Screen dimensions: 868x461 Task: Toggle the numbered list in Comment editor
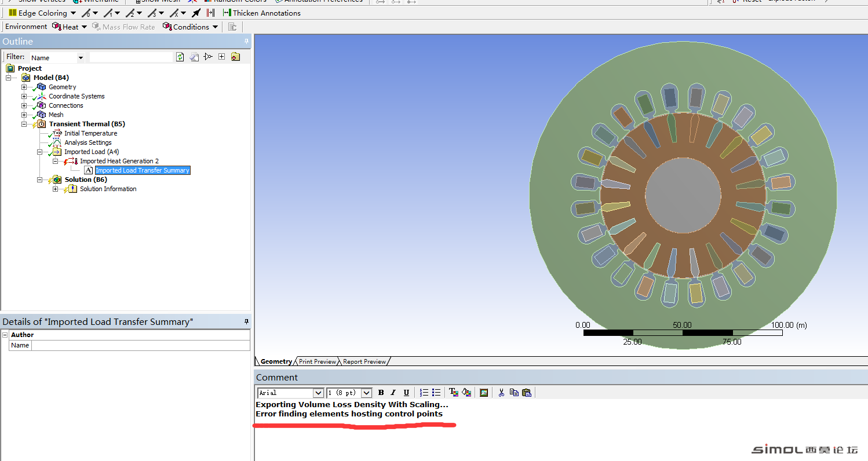coord(424,393)
